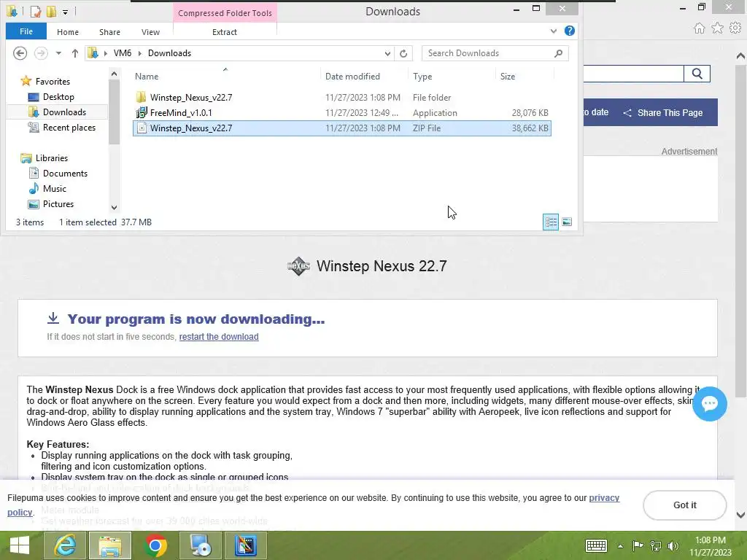747x560 pixels.
Task: Open Windows Start button
Action: [20, 545]
